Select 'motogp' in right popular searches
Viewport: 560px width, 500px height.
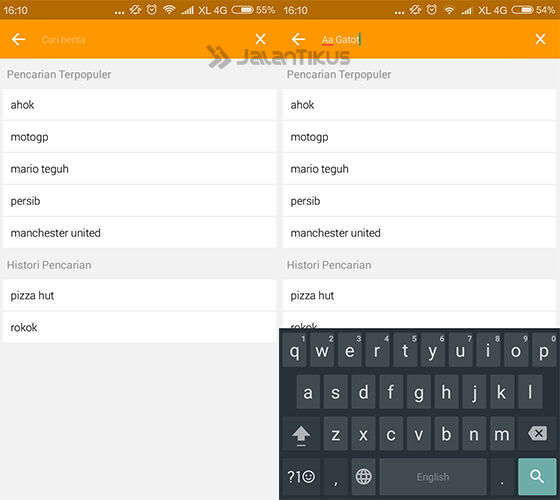tap(419, 137)
